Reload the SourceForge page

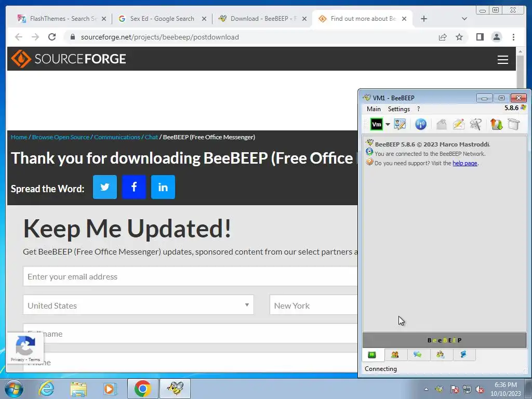(x=52, y=37)
